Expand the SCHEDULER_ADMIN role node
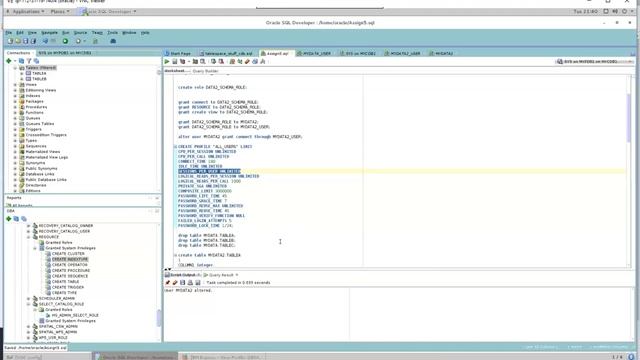 pyautogui.click(x=29, y=298)
